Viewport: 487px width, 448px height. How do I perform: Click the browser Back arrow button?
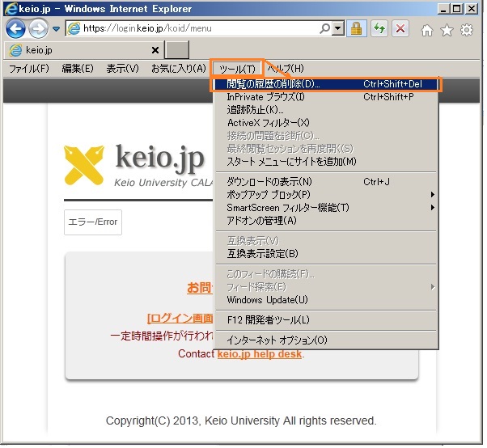coord(16,29)
